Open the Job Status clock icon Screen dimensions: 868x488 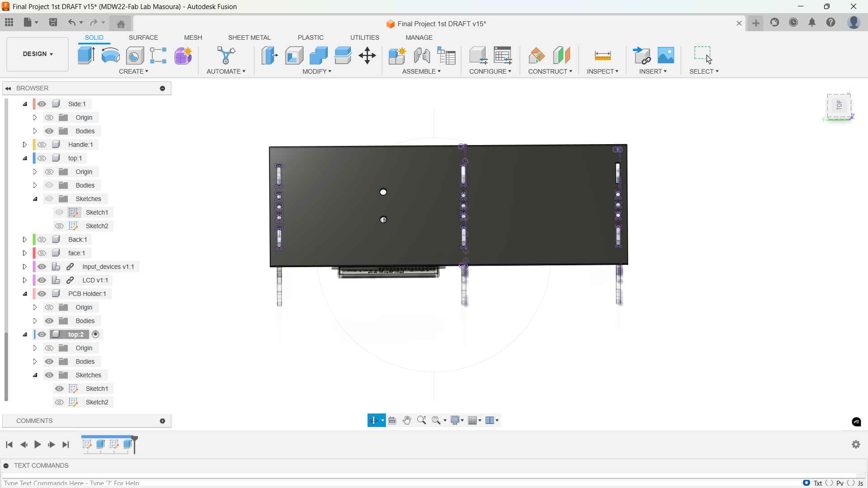coord(794,23)
